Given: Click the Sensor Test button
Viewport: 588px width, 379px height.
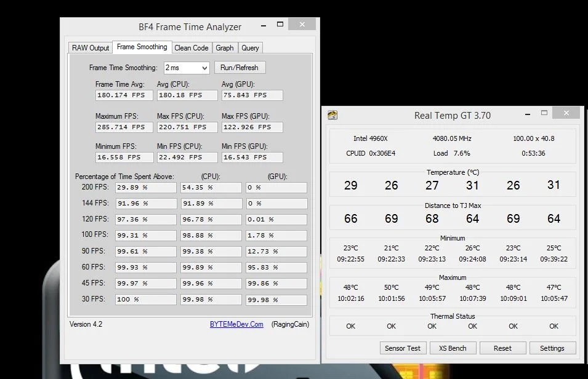Looking at the screenshot, I should [x=403, y=348].
